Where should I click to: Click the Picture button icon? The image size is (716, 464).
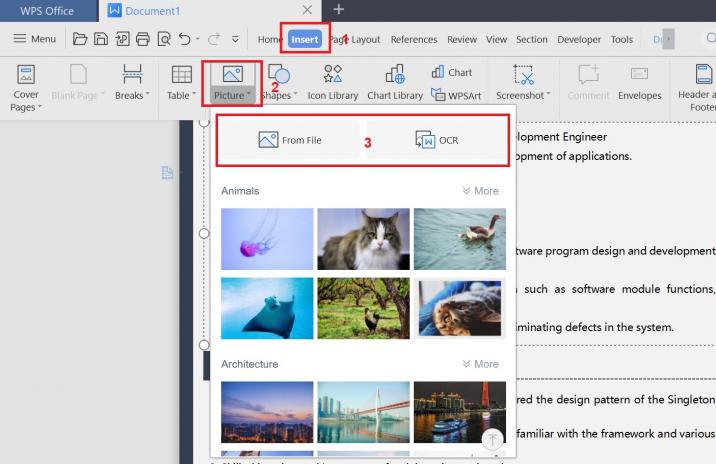pos(232,74)
